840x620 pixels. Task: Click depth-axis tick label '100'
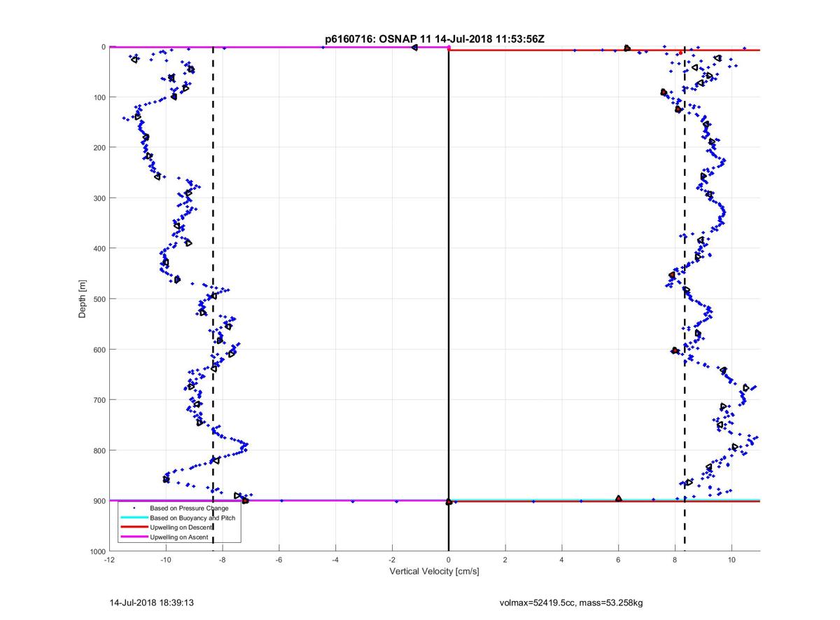(x=99, y=97)
